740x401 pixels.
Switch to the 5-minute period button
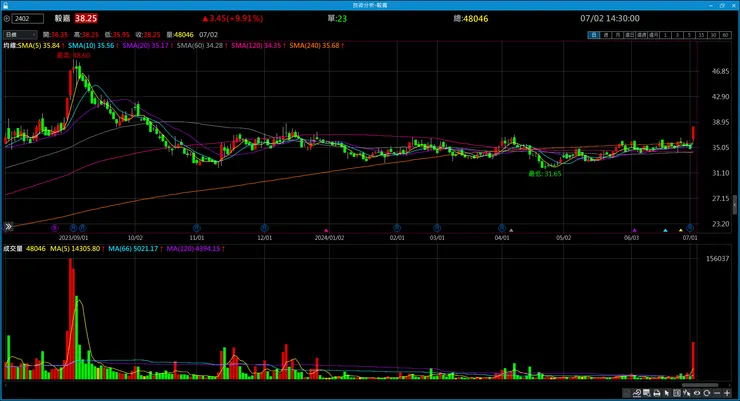click(690, 35)
